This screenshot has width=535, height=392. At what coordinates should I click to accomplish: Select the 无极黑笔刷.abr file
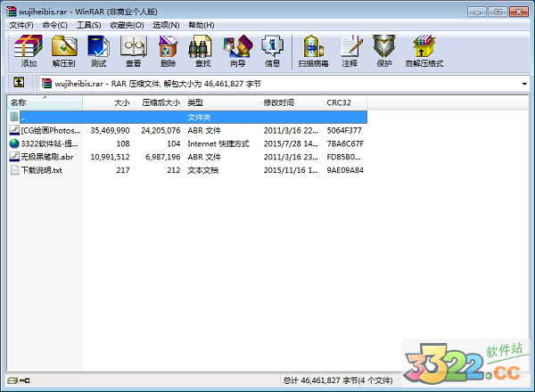46,156
